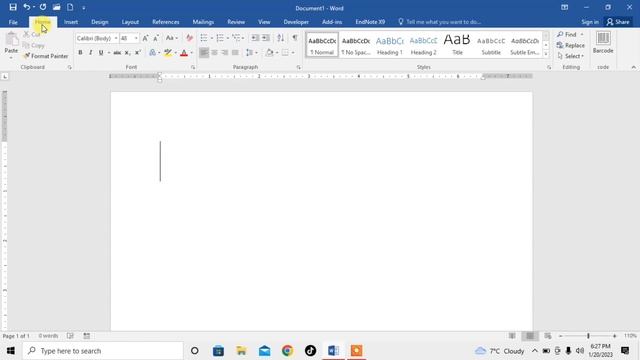Open the Customize Quick Access Toolbar arrow
The image size is (640, 360).
[x=83, y=8]
